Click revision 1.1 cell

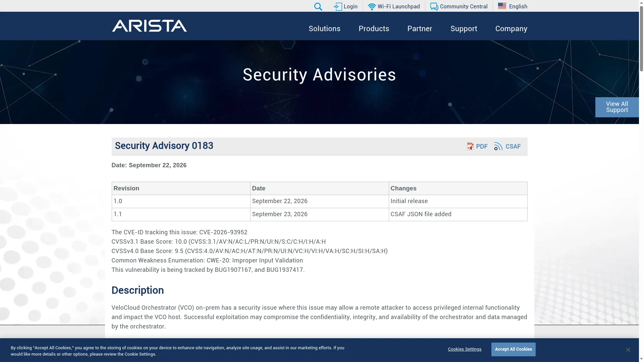pyautogui.click(x=181, y=215)
